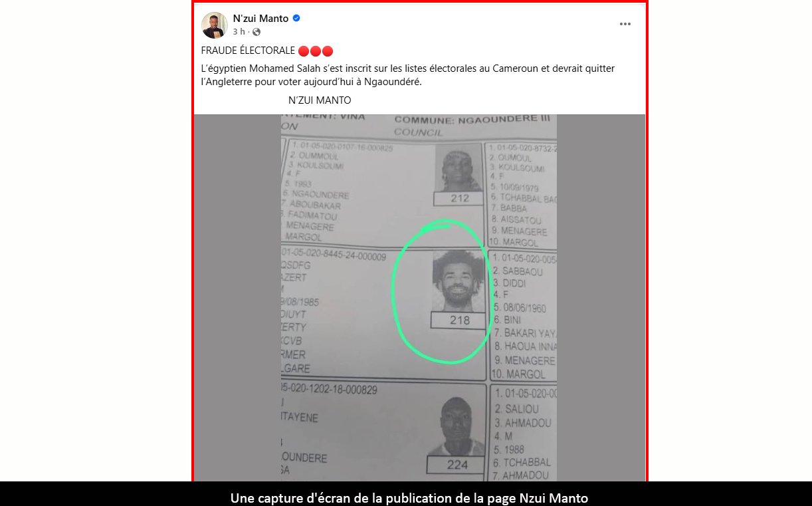This screenshot has height=506, width=812.
Task: Click the bottom caption about Nzui Manto
Action: pyautogui.click(x=409, y=497)
